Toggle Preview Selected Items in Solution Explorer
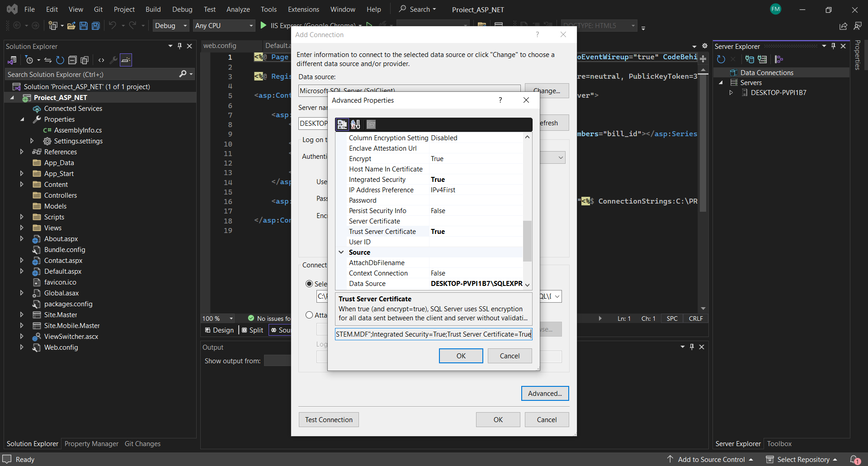Image resolution: width=868 pixels, height=466 pixels. click(x=126, y=60)
